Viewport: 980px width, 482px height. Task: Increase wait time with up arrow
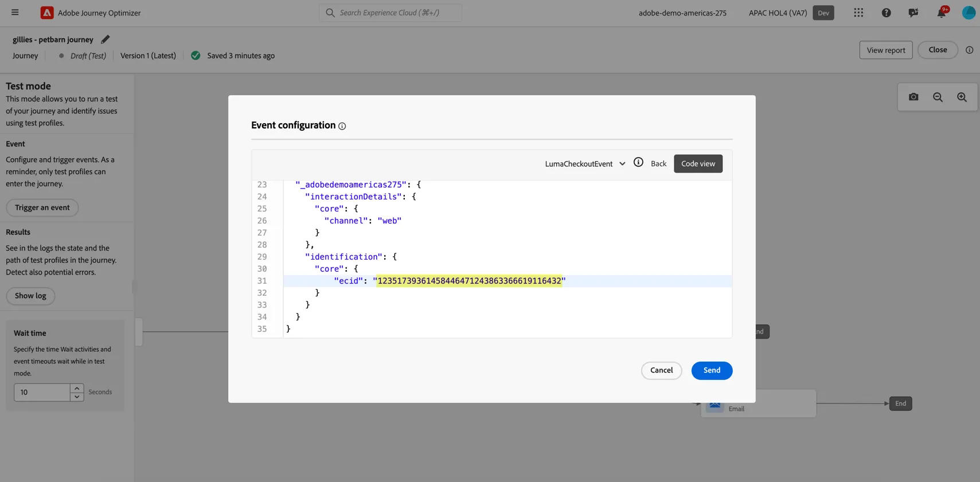pyautogui.click(x=77, y=388)
